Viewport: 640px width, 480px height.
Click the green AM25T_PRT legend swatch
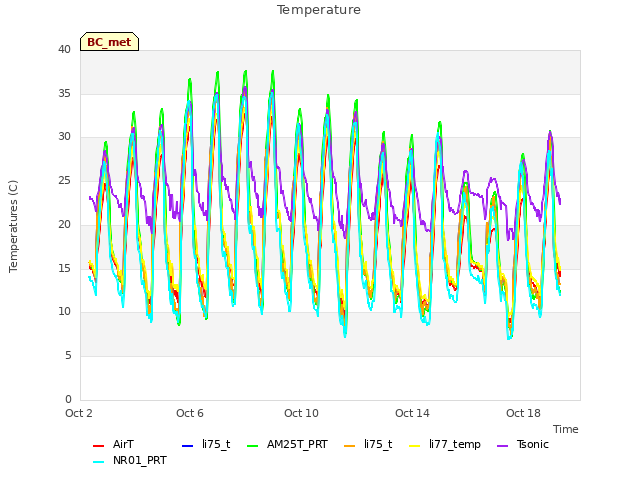[x=253, y=446]
